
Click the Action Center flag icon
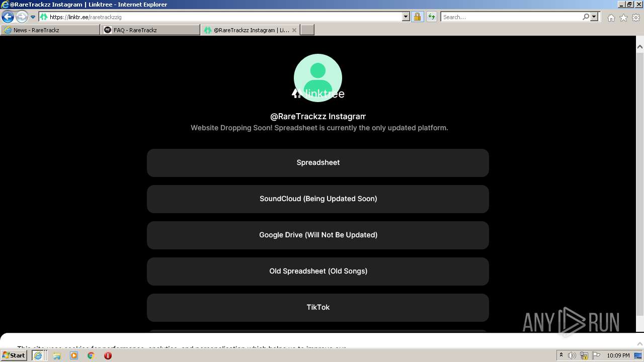coord(596,355)
